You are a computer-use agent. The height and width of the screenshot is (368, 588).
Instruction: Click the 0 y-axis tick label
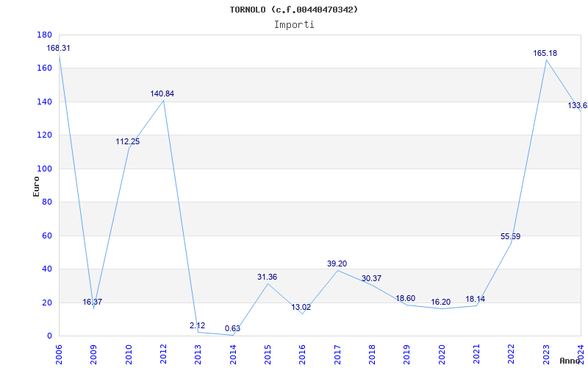pyautogui.click(x=49, y=336)
